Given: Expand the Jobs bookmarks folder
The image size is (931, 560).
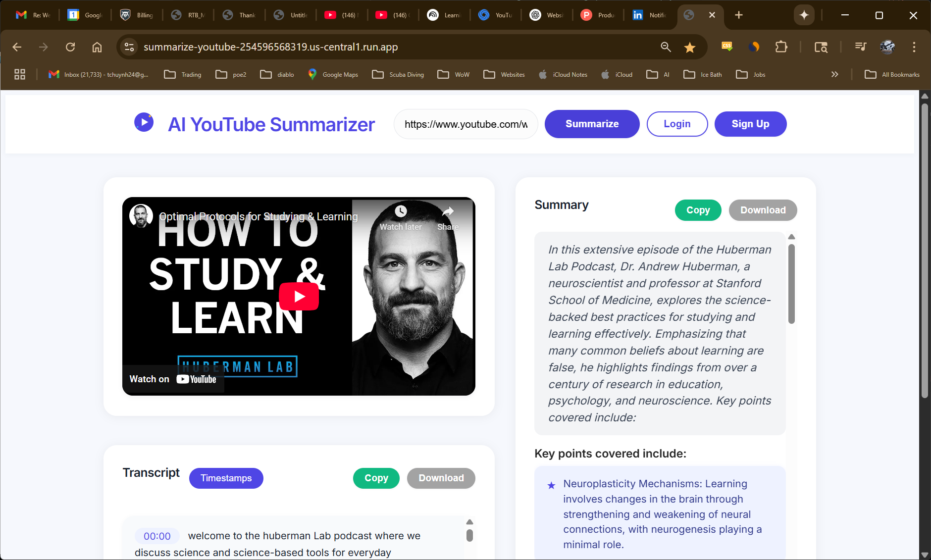Looking at the screenshot, I should click(751, 74).
